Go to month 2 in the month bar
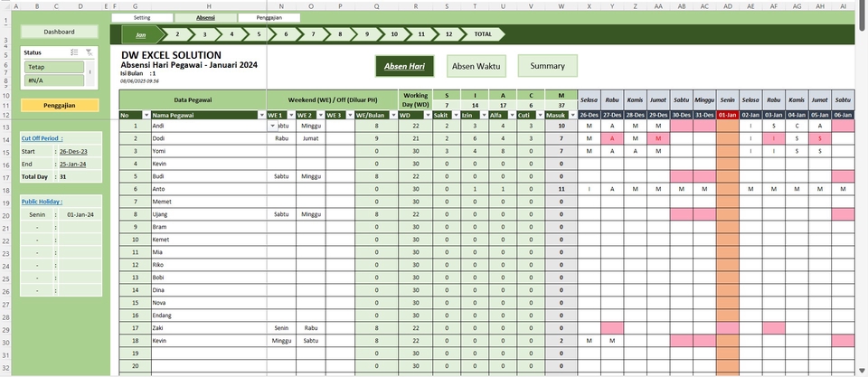This screenshot has width=868, height=377. (x=178, y=34)
